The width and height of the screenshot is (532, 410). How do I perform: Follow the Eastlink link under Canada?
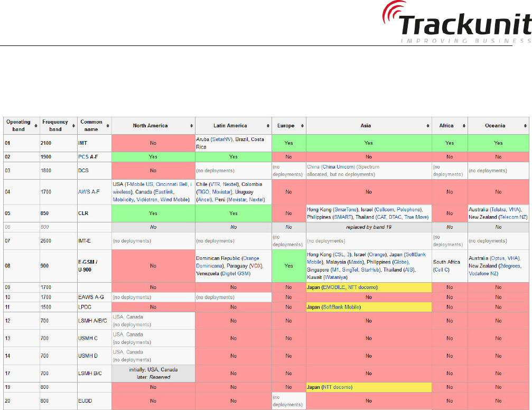point(164,192)
